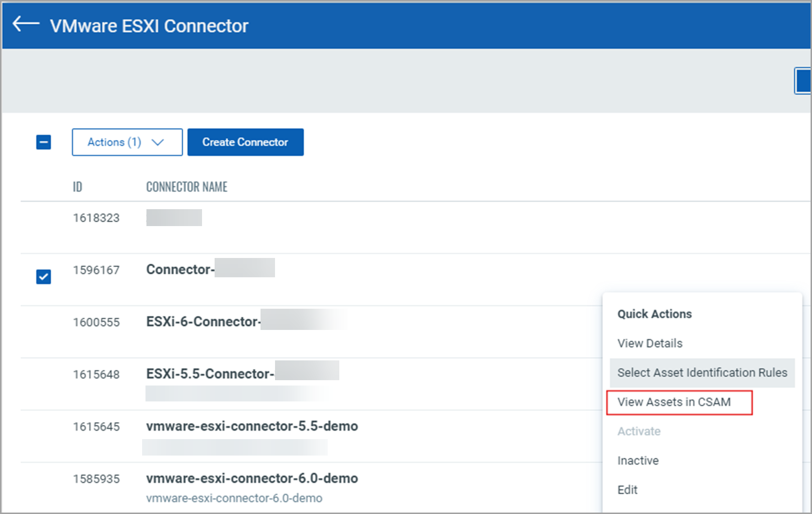Select Asset Identification Rules menu option
The width and height of the screenshot is (812, 514).
coord(702,373)
